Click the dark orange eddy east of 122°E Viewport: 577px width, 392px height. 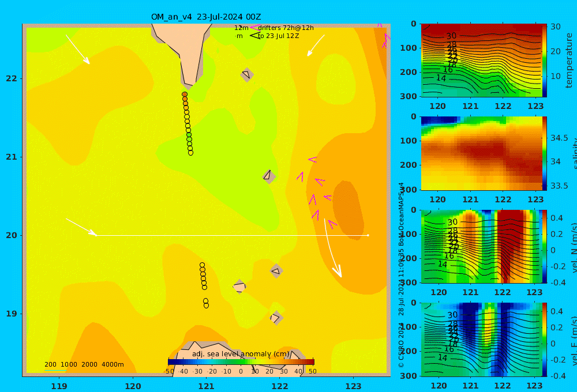point(349,210)
